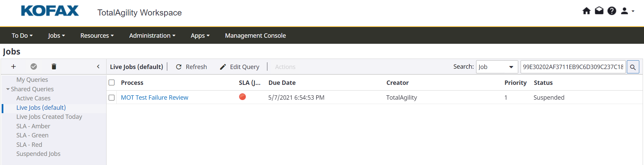Click the red SLA status indicator
Image resolution: width=644 pixels, height=165 pixels.
pyautogui.click(x=242, y=97)
